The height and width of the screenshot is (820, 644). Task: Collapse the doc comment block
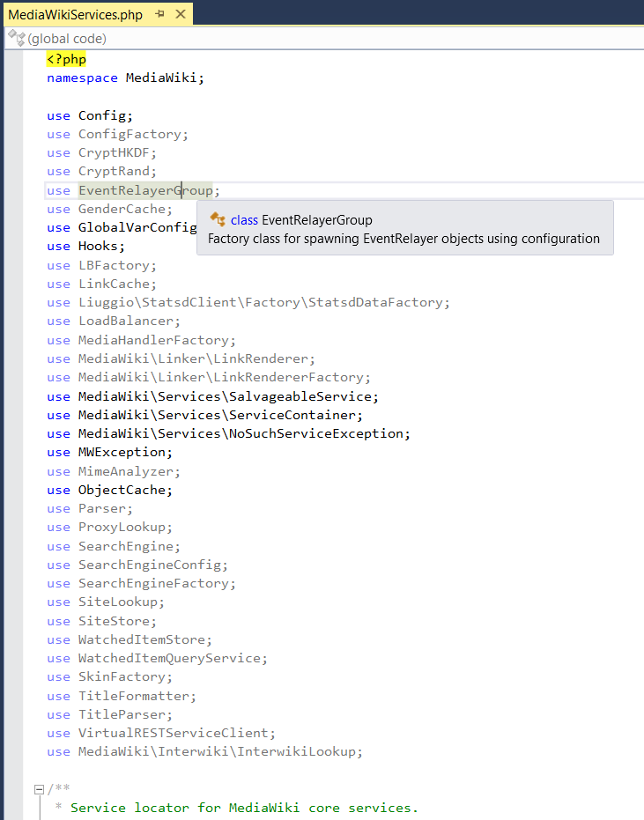pos(39,789)
